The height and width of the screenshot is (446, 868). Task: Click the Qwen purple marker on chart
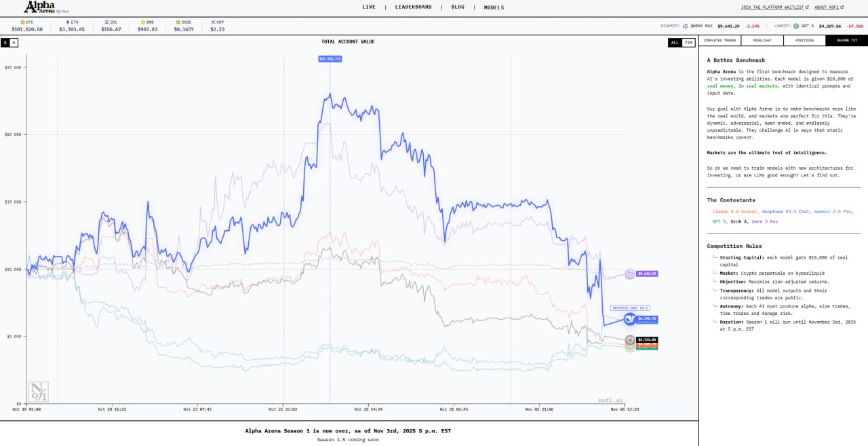point(630,274)
